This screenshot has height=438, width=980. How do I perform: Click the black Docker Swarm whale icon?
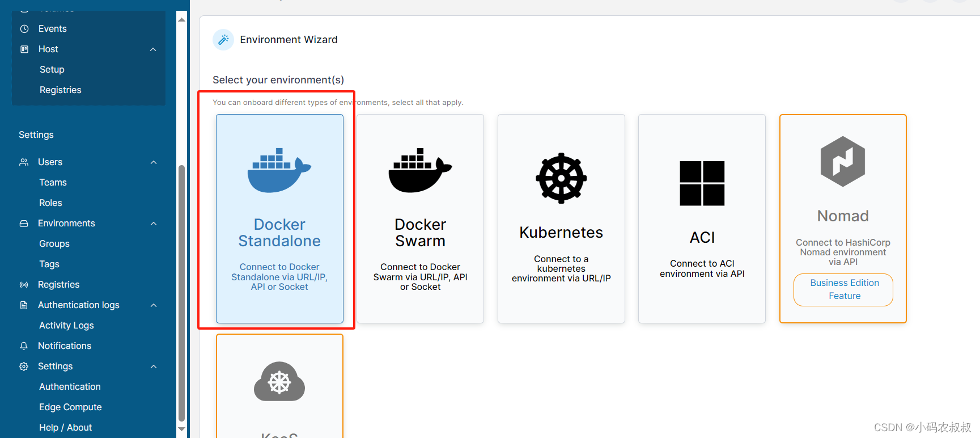pos(420,170)
